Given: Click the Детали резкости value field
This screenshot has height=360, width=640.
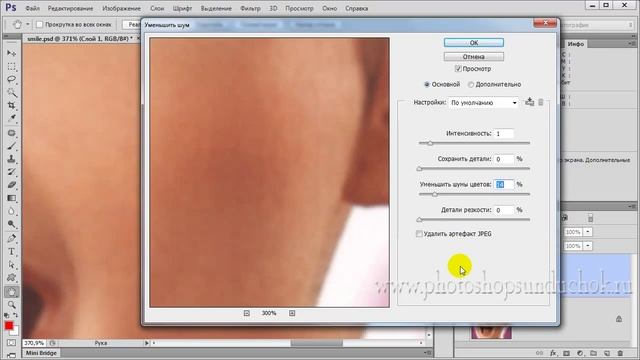Looking at the screenshot, I should (x=504, y=210).
